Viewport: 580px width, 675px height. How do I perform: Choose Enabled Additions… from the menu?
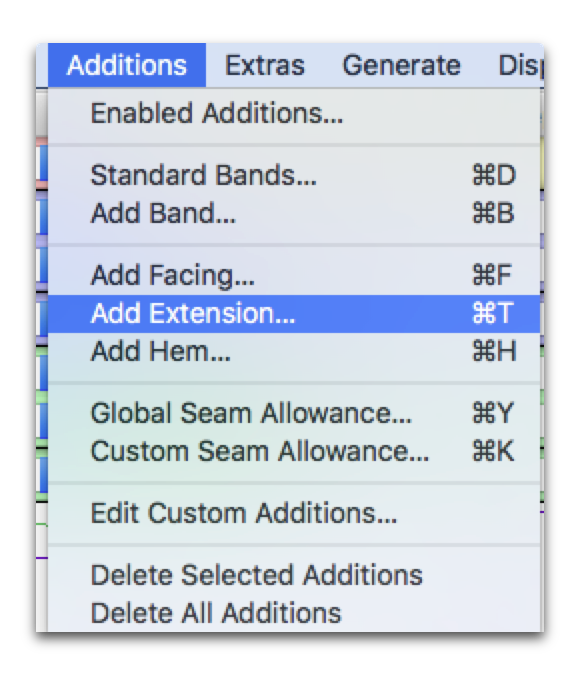click(x=294, y=114)
